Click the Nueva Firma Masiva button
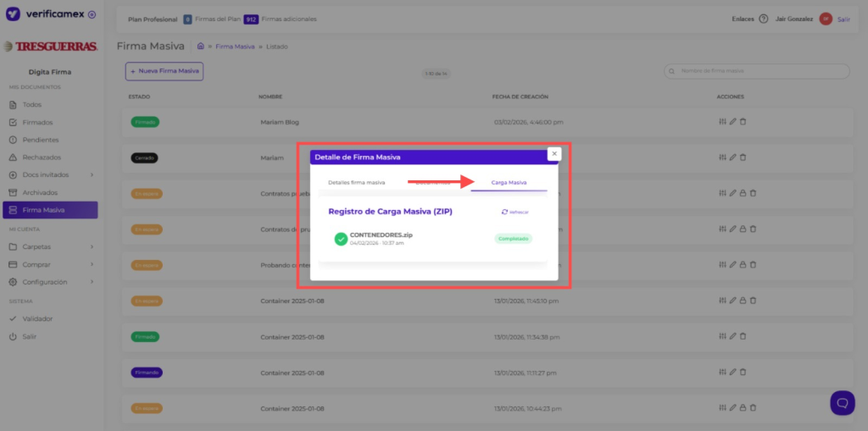The height and width of the screenshot is (431, 868). click(x=164, y=71)
